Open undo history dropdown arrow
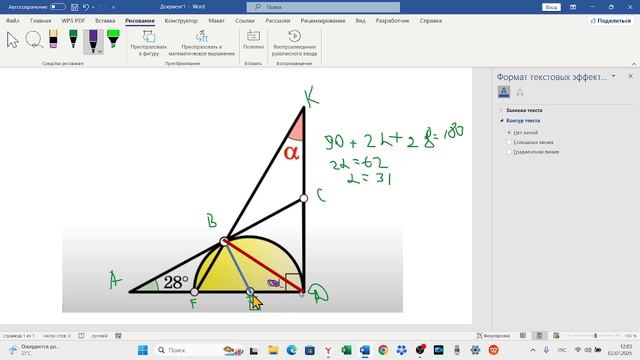The image size is (640, 360). point(93,7)
